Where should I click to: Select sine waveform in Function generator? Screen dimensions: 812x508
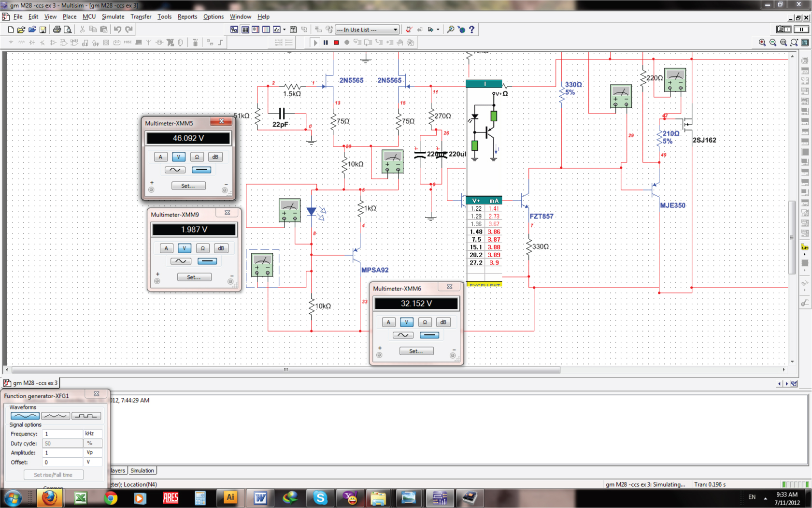tap(25, 416)
